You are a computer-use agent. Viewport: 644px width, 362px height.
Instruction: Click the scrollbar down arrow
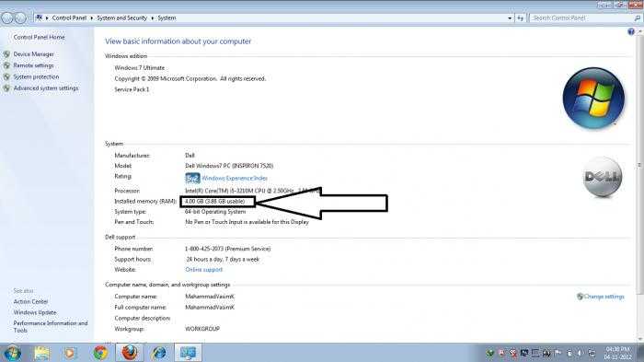(x=639, y=339)
